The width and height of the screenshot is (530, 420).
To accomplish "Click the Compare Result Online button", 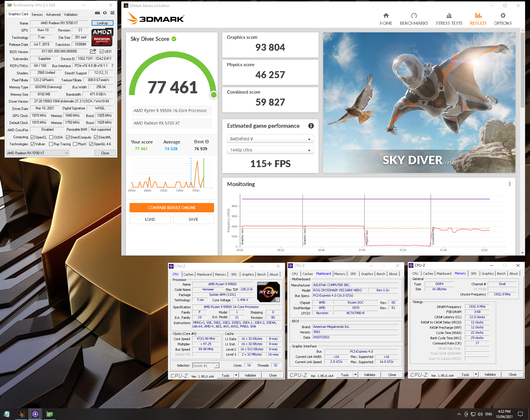I will click(x=172, y=208).
